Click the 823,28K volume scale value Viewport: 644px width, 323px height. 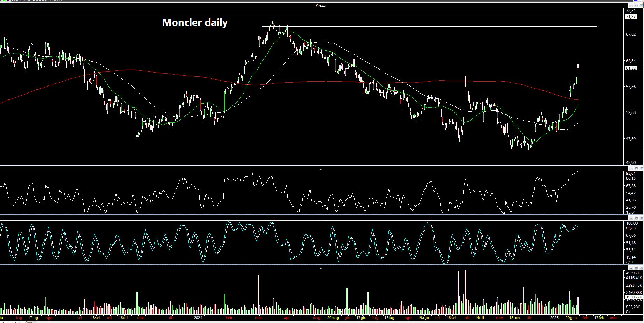pyautogui.click(x=633, y=307)
